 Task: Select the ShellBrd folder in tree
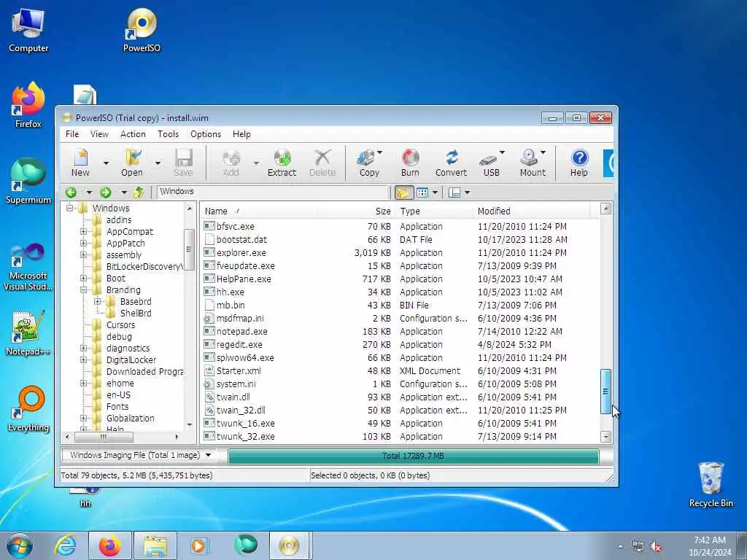[x=135, y=314]
